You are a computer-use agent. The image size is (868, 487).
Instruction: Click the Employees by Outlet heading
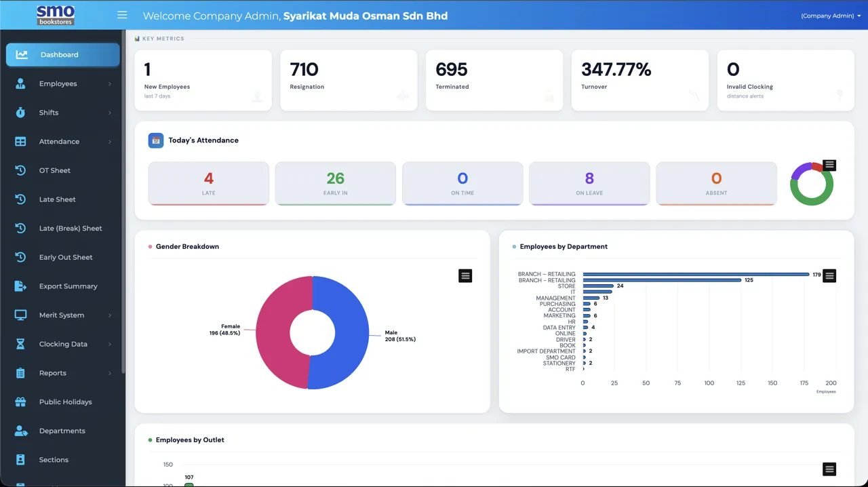click(190, 440)
